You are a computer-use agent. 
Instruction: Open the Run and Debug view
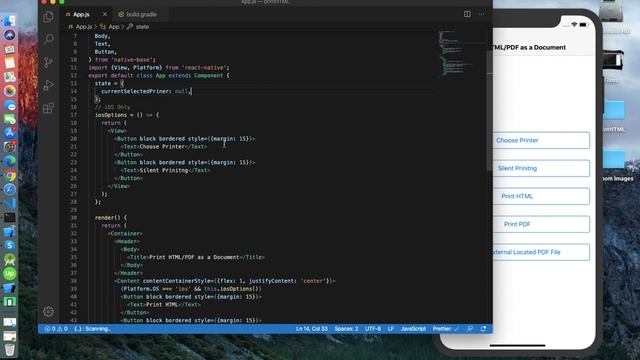click(48, 85)
